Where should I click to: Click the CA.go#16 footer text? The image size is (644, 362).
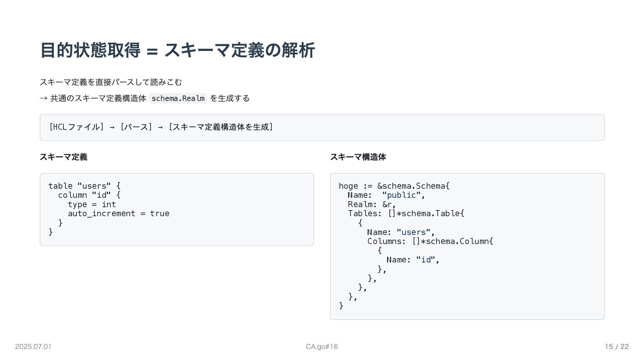[322, 347]
